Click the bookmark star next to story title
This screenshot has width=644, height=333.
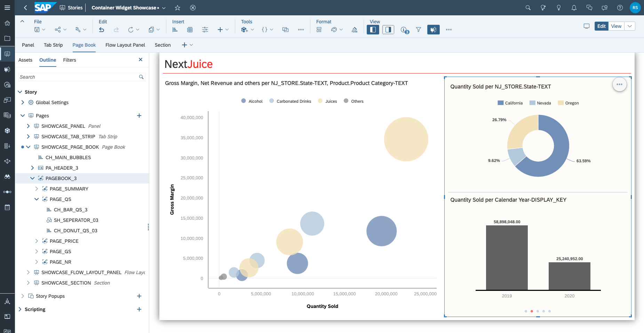(x=177, y=7)
